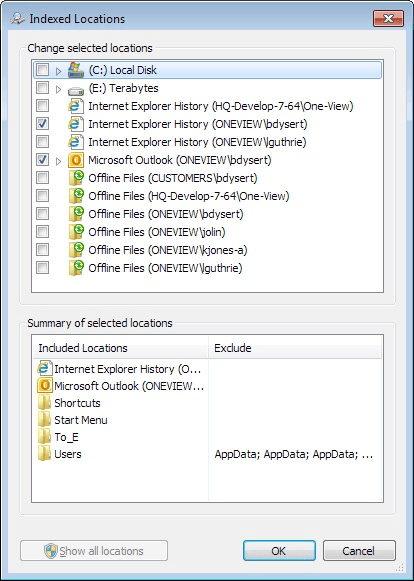
Task: Check Internet Explorer History (ONEVIEW\lguthrie) box
Action: point(42,142)
